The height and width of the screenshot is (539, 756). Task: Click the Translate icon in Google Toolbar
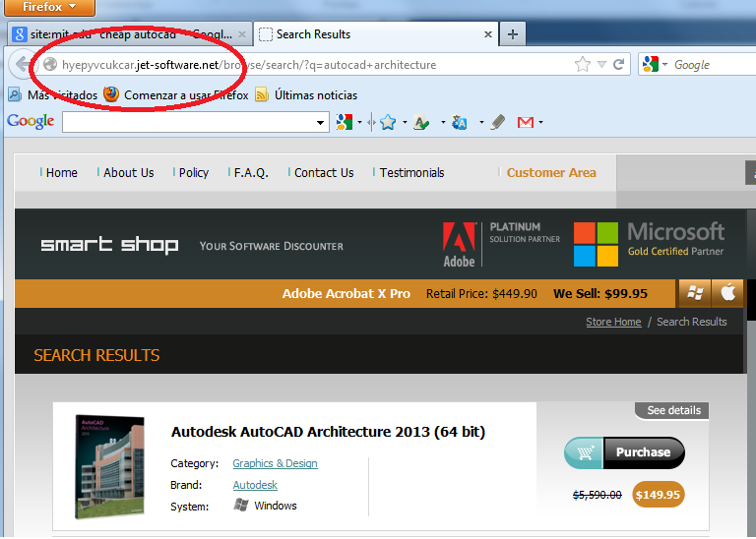pyautogui.click(x=460, y=122)
